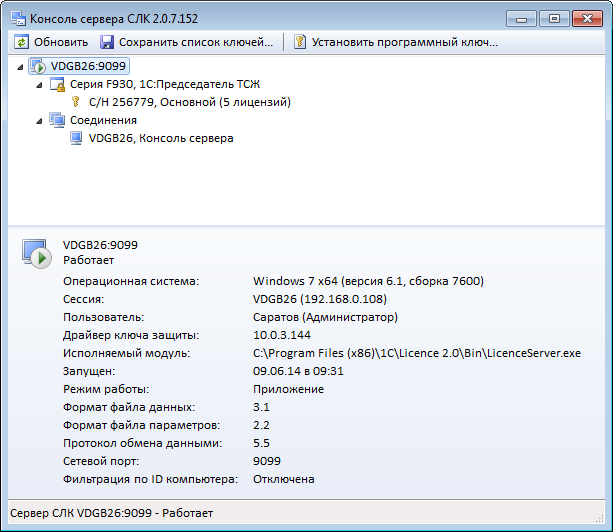Click the computers icon beside Соединения
Viewport: 613px width, 532px height.
pyautogui.click(x=57, y=120)
